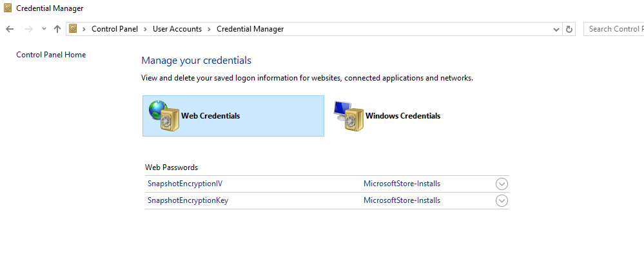Focus the Search Control Panel box

click(x=614, y=29)
